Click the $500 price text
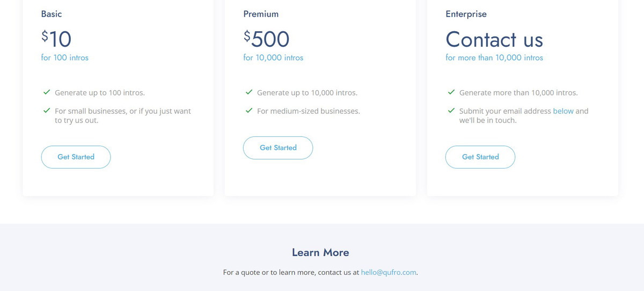Image resolution: width=644 pixels, height=291 pixels. (x=267, y=39)
